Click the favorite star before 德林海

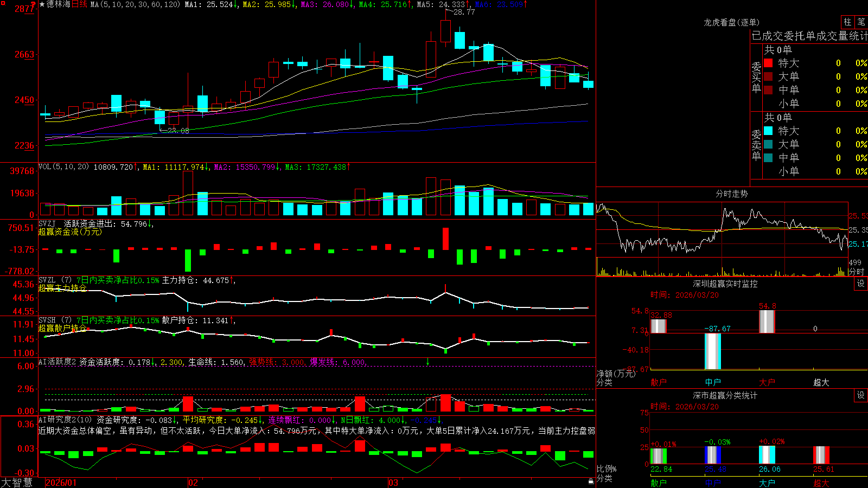42,4
